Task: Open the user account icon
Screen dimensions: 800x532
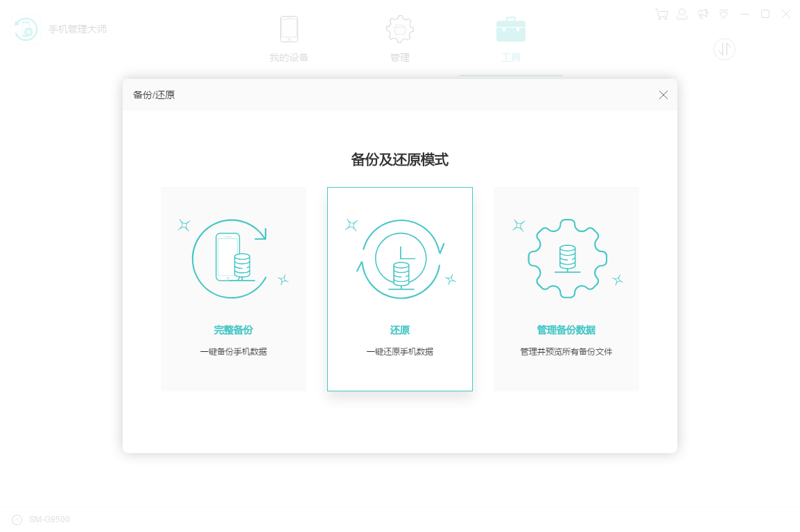Action: coord(682,14)
